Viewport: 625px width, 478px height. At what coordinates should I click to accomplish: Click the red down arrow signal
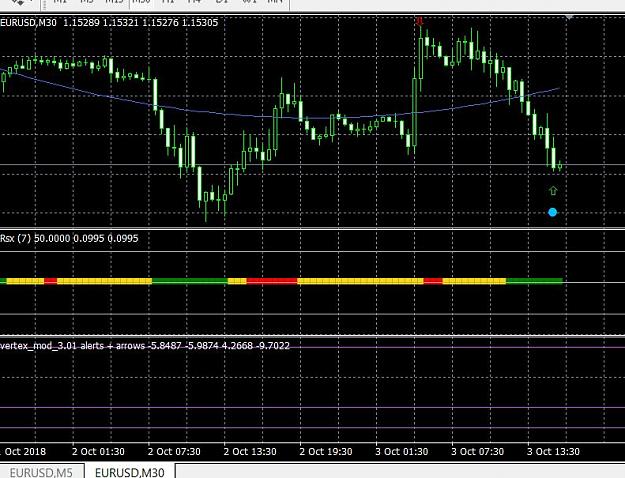coord(419,21)
